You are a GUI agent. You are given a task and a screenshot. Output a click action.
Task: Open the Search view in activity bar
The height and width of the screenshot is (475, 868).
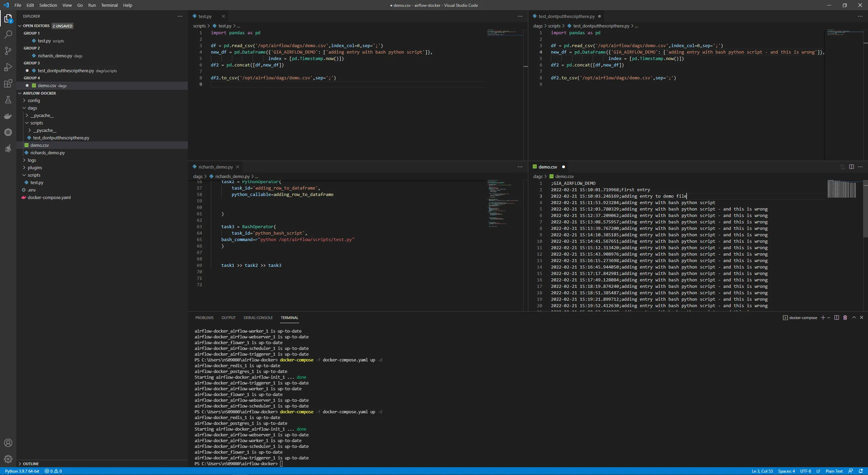tap(8, 34)
